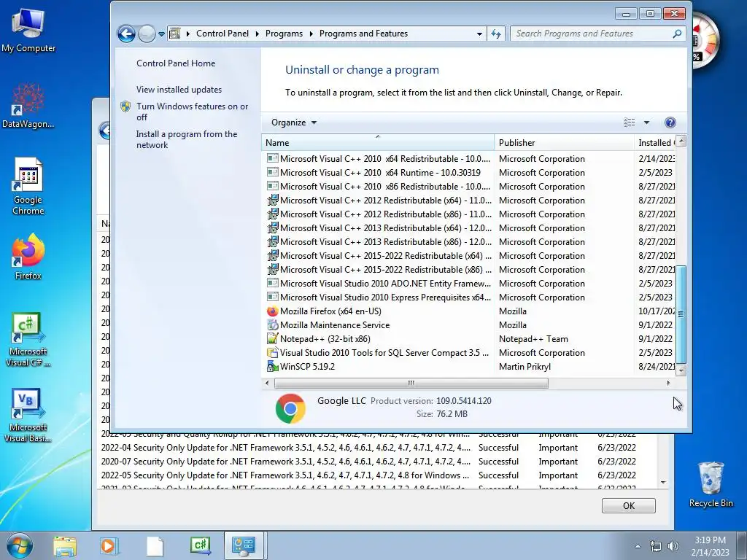This screenshot has height=560, width=747.
Task: Click the vertical scrollbar down arrow
Action: point(681,370)
